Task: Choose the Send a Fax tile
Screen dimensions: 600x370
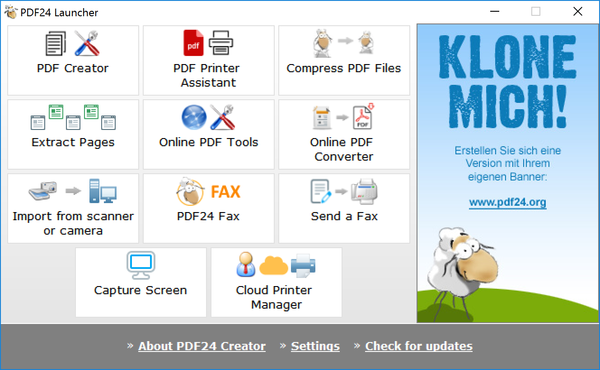Action: (x=344, y=208)
